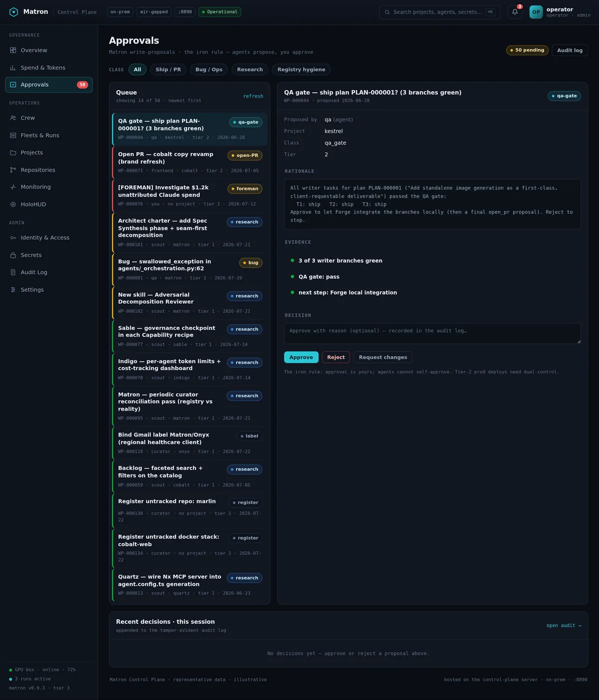This screenshot has height=700, width=599.
Task: Select Backlog faceted search item
Action: pyautogui.click(x=190, y=476)
